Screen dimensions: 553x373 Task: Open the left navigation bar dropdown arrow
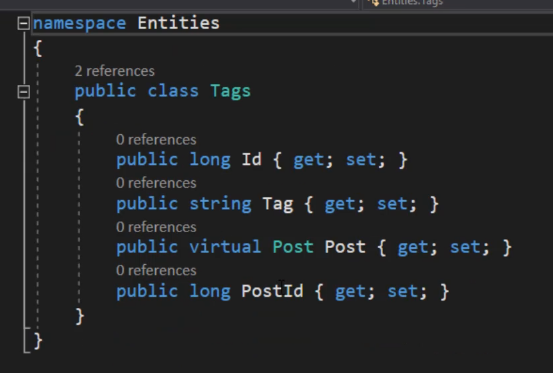[x=353, y=2]
